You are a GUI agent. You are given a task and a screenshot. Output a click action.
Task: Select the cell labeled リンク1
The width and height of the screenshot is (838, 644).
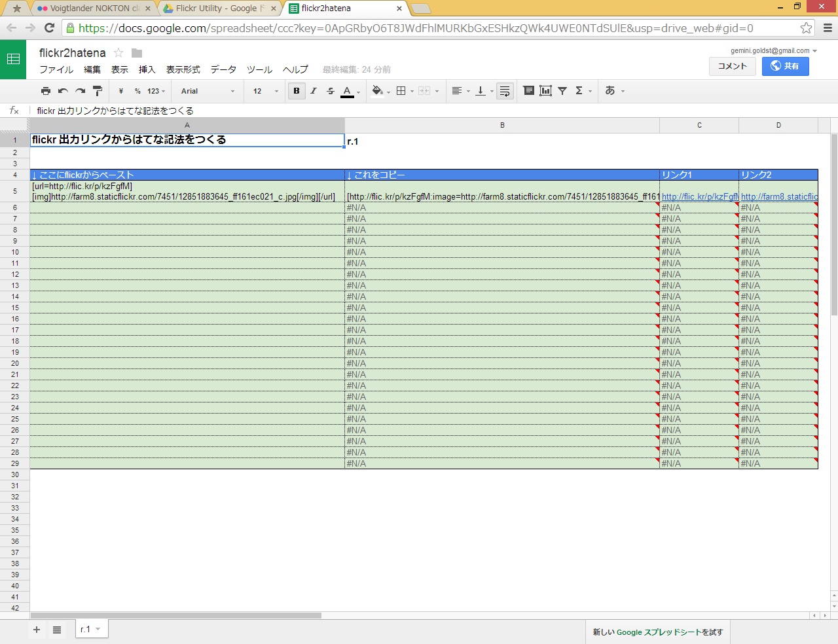pos(699,175)
